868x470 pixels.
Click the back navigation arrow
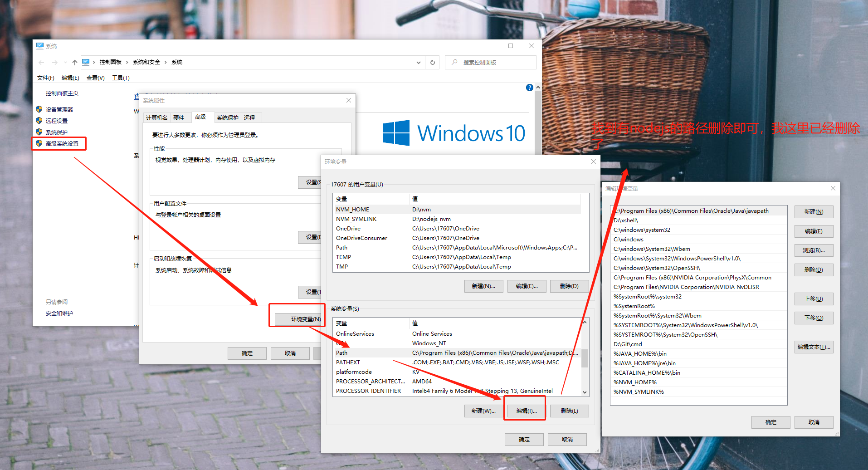[x=41, y=62]
